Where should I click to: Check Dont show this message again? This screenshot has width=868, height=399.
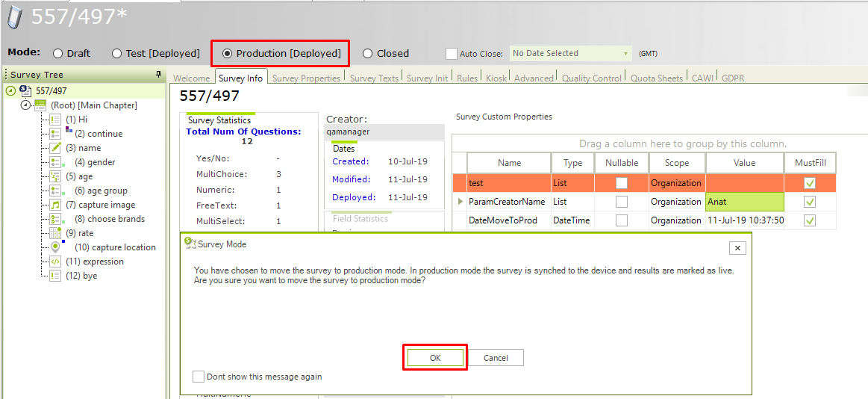[x=199, y=377]
